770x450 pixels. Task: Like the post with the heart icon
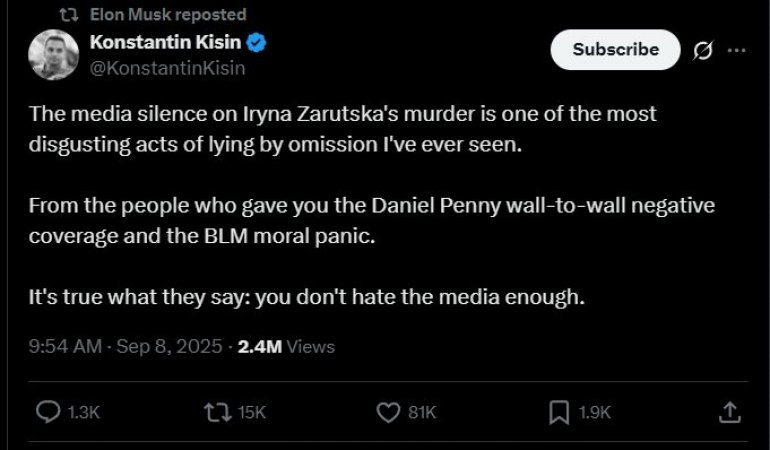coord(388,411)
